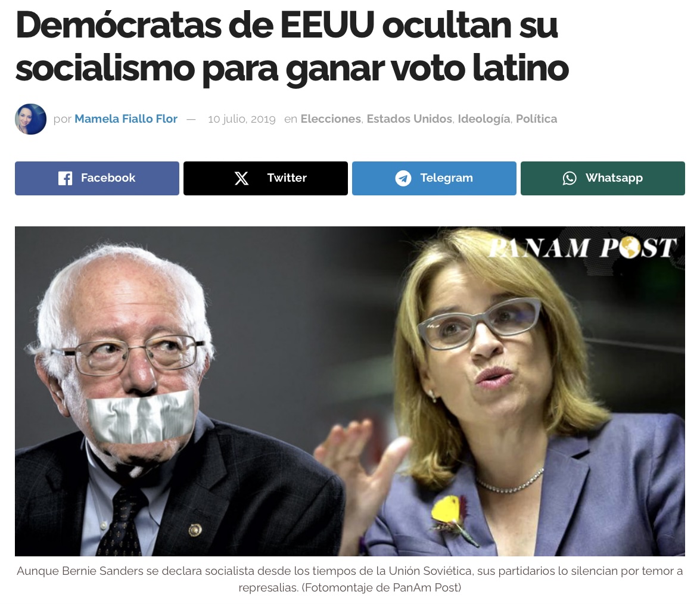Open author Mamela Fiallo Flor link
700x604 pixels.
(126, 119)
